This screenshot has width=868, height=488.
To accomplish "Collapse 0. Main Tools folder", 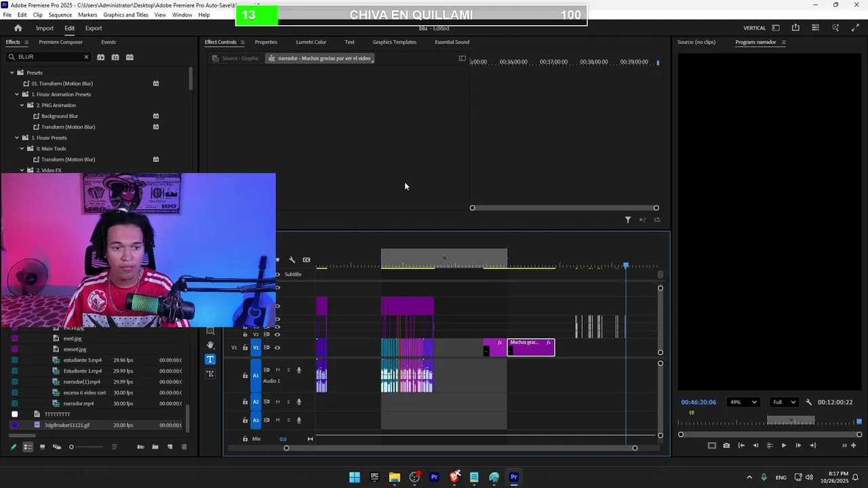I will (x=22, y=148).
